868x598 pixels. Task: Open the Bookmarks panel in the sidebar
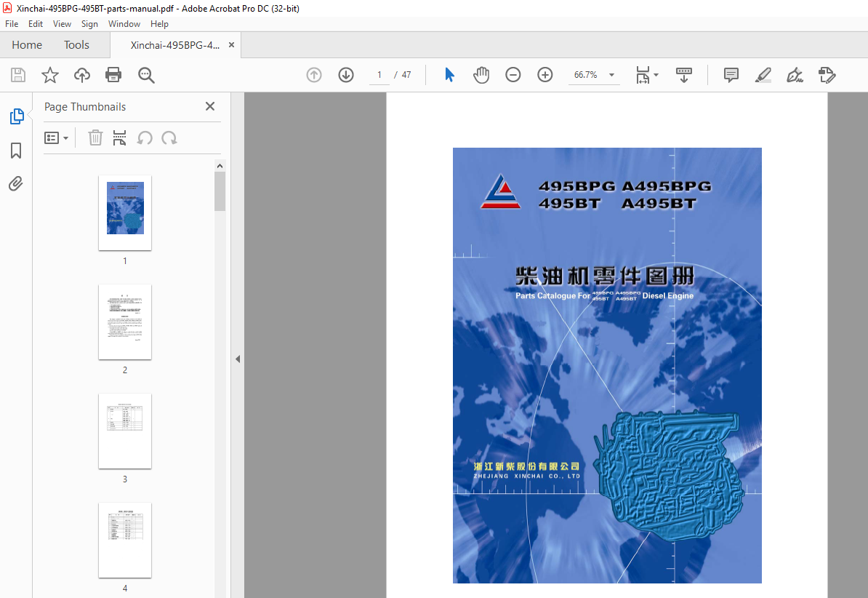tap(16, 151)
